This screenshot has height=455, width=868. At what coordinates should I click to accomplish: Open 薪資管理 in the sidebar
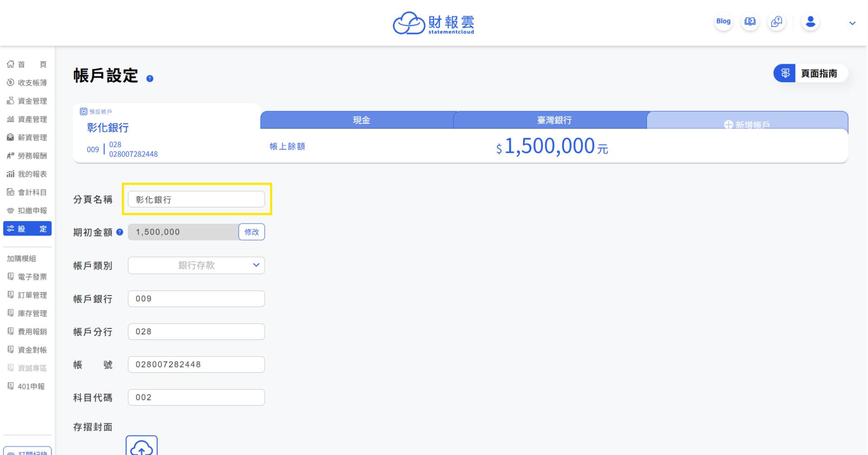click(27, 137)
